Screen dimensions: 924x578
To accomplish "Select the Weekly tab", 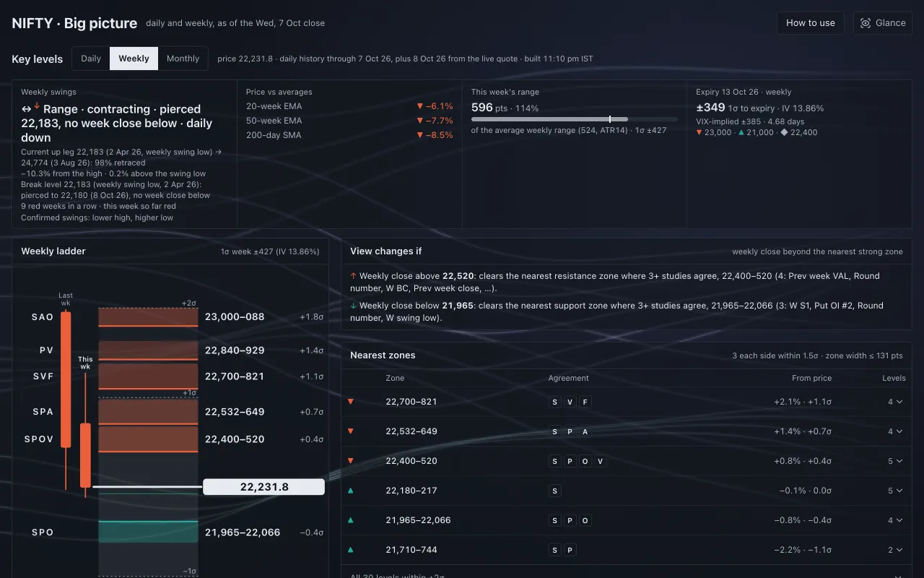I will coord(134,59).
